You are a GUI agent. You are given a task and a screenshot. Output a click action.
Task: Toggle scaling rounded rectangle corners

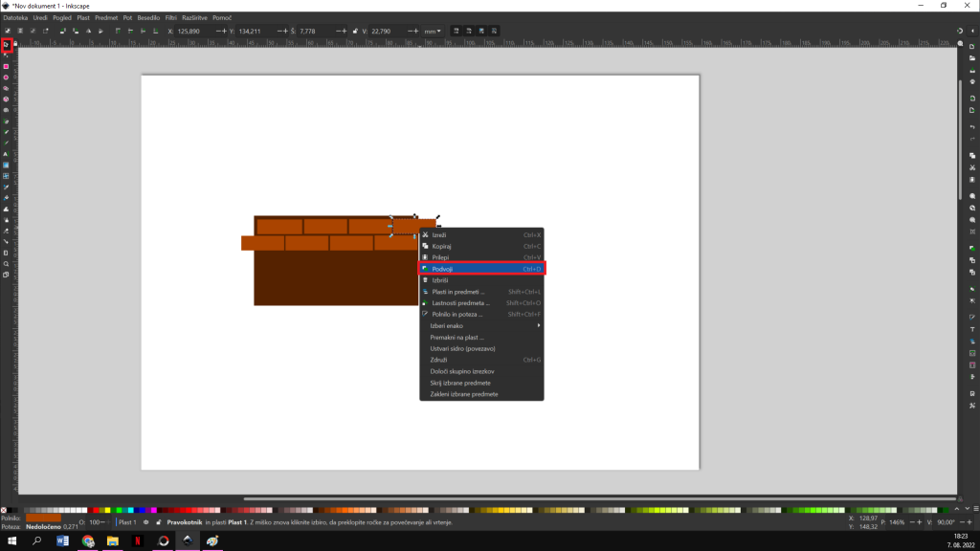tap(469, 31)
